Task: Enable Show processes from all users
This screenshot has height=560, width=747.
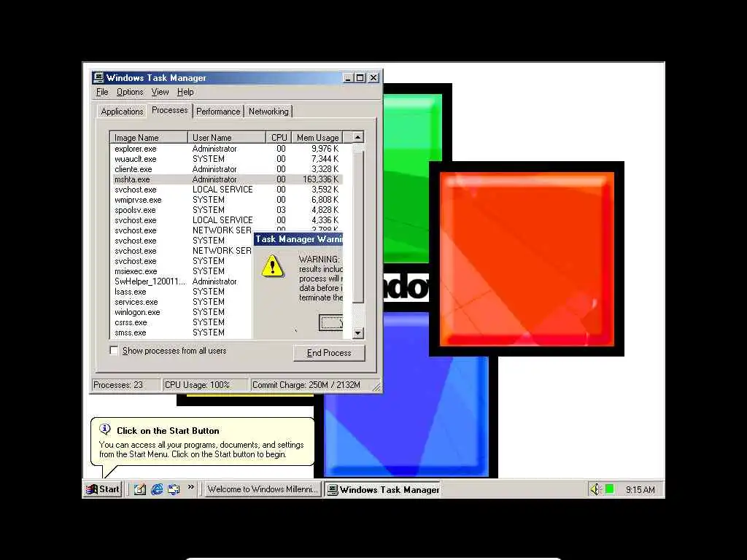Action: [x=114, y=351]
